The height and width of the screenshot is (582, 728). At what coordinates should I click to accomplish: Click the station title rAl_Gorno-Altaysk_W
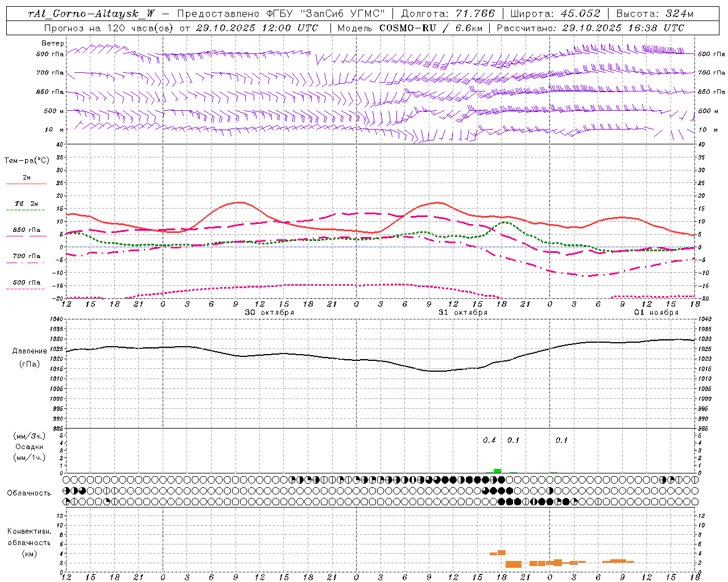tap(91, 14)
